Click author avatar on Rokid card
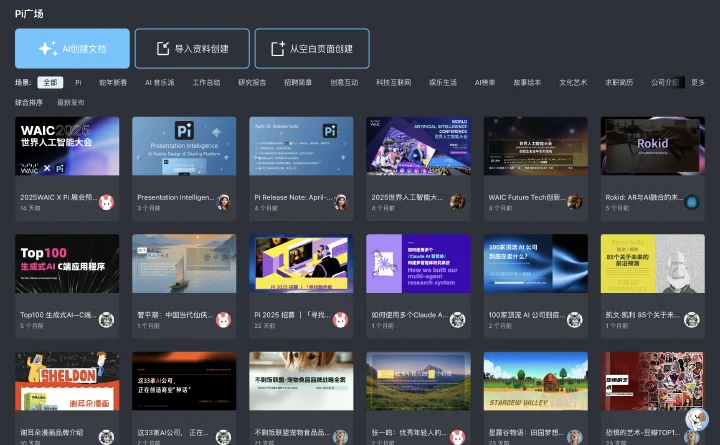Screen dimensions: 720x445 (692, 202)
